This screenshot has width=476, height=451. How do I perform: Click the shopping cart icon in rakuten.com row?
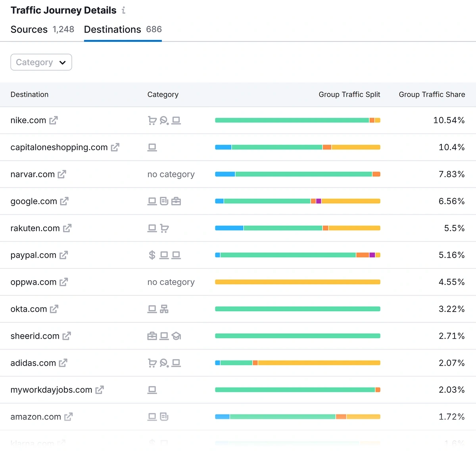(x=164, y=228)
